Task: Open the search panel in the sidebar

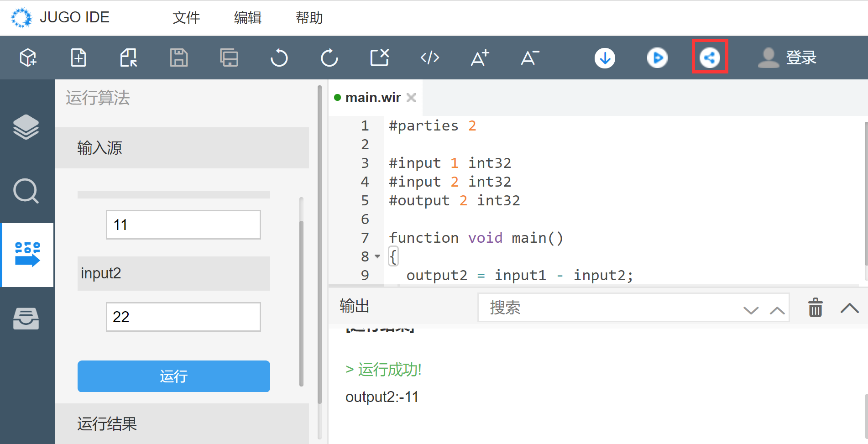Action: [26, 191]
